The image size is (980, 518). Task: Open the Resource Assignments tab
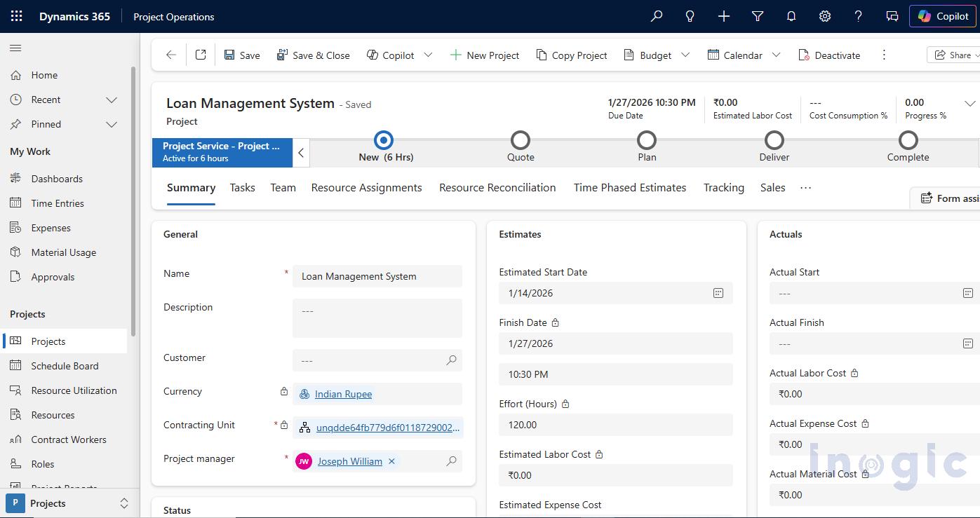coord(366,187)
